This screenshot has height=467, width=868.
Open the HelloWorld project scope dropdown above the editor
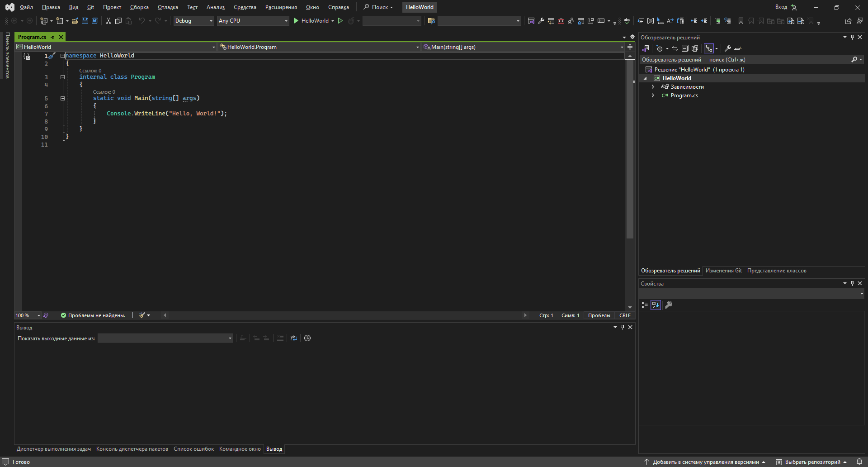point(116,47)
